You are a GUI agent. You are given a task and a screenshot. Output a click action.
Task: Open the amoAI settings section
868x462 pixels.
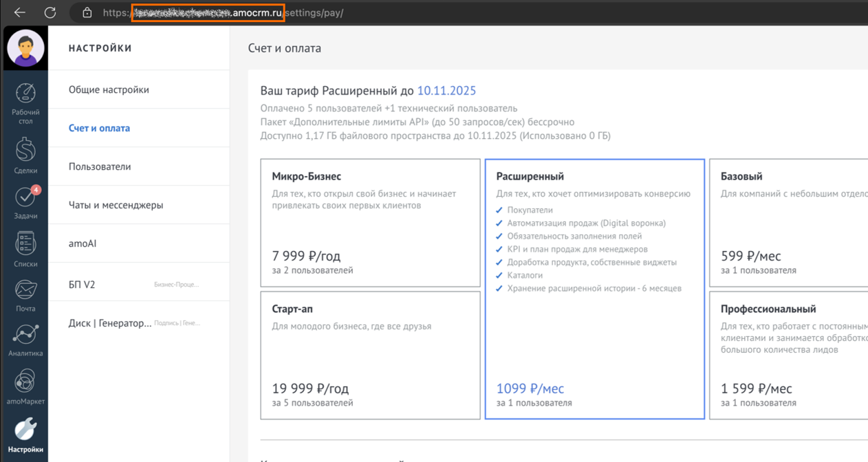[83, 243]
